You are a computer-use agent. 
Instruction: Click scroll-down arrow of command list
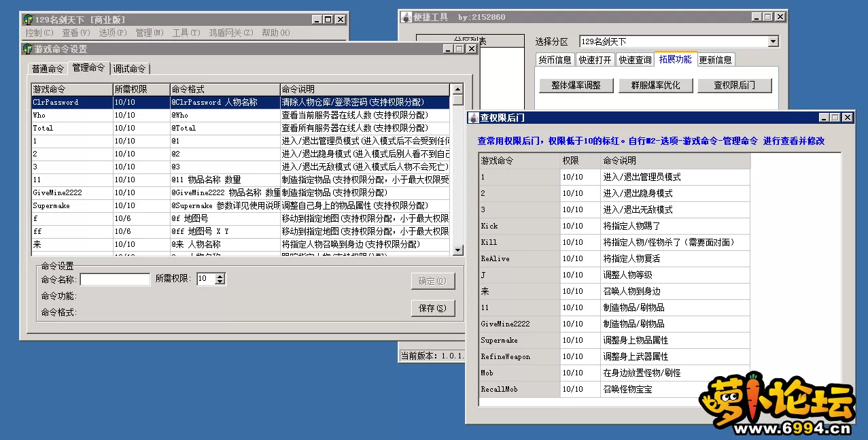(x=457, y=250)
